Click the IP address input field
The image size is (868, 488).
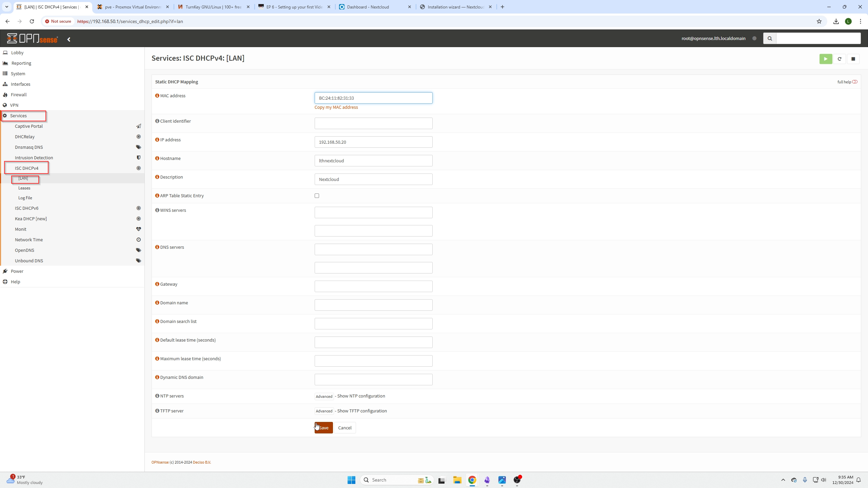373,142
